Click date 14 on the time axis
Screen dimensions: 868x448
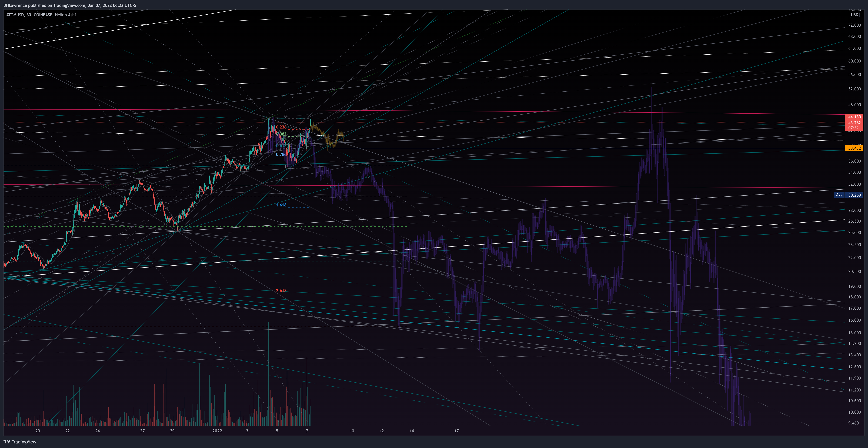pos(412,431)
